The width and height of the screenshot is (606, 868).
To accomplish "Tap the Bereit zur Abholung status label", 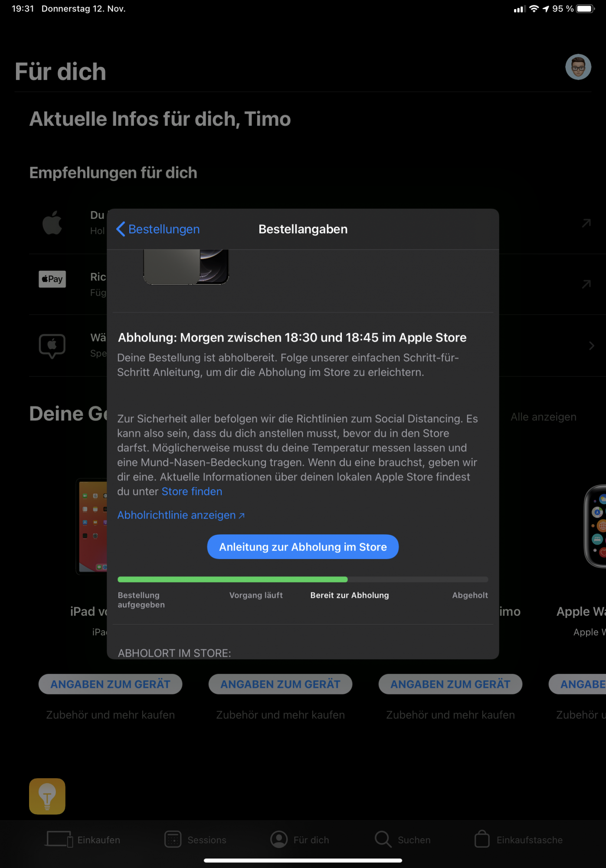I will click(x=350, y=595).
